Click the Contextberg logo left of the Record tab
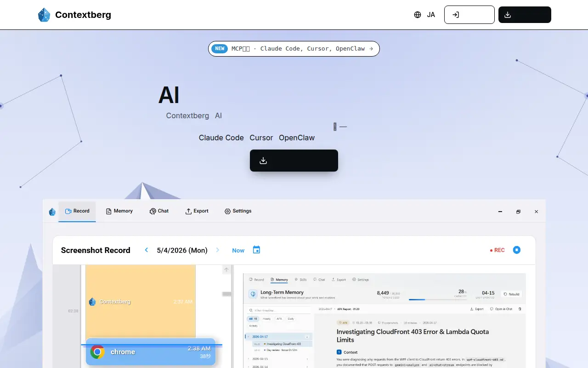This screenshot has height=368, width=588. [x=52, y=212]
